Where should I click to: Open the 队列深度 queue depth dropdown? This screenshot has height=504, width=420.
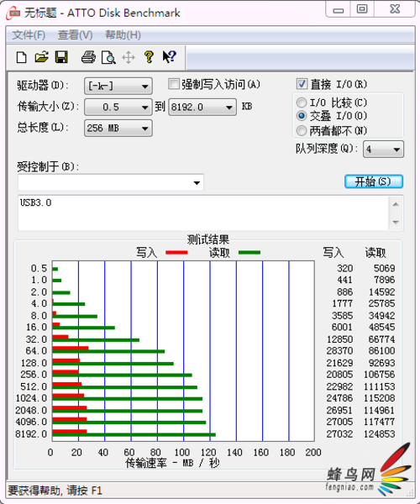[x=383, y=150]
